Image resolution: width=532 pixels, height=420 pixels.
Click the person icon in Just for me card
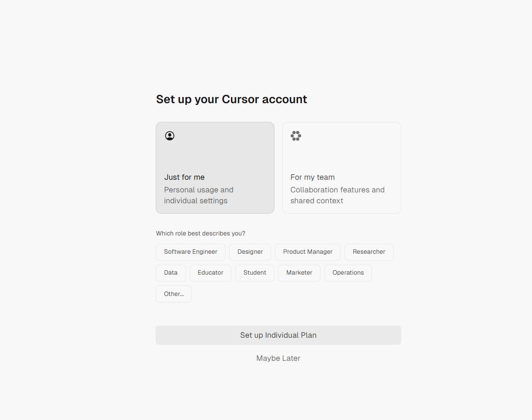(170, 136)
